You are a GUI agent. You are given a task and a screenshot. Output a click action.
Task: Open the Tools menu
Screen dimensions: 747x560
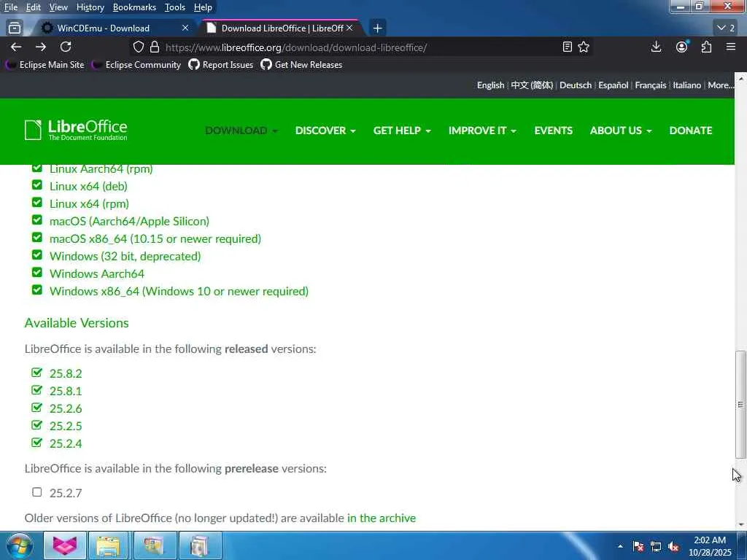click(175, 7)
